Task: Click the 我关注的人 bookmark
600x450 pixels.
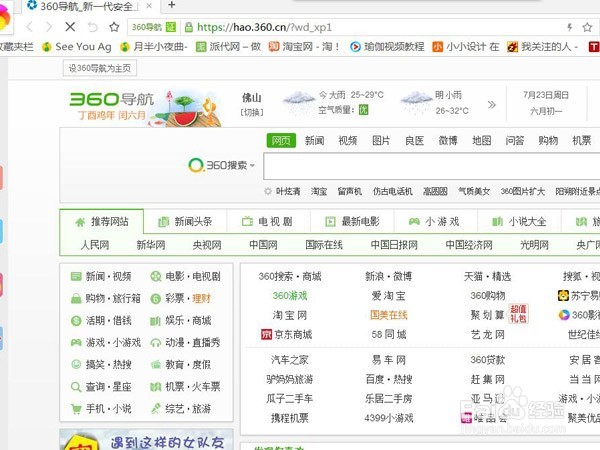Action: click(x=542, y=47)
